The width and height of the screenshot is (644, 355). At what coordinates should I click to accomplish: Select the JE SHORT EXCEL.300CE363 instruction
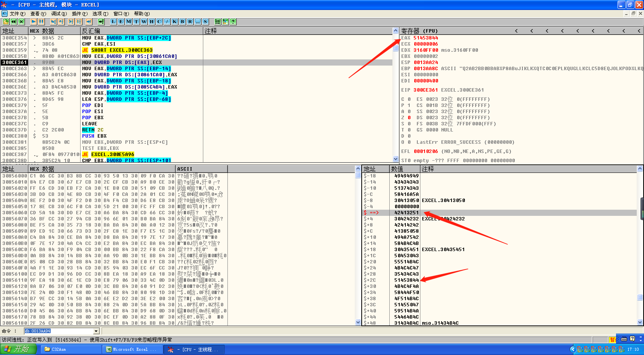[117, 50]
